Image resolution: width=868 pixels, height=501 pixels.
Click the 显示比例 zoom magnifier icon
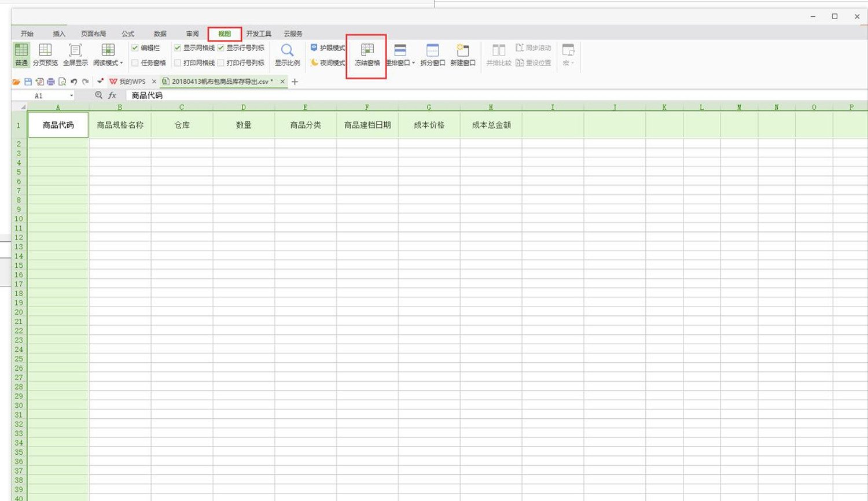coord(287,51)
